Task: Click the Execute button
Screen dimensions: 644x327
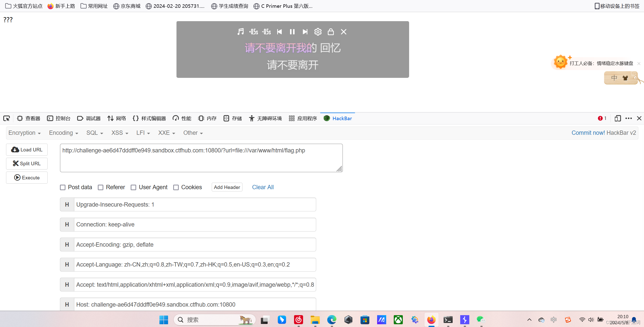Action: [x=27, y=177]
